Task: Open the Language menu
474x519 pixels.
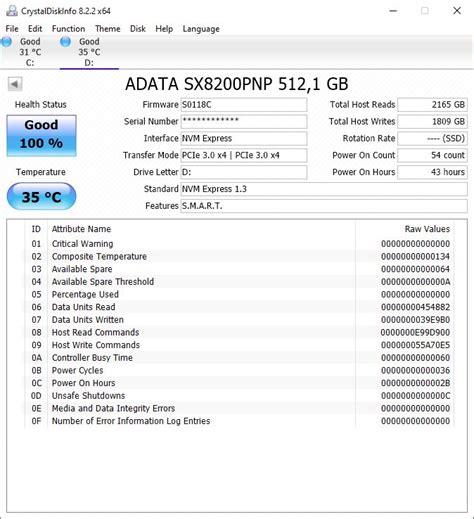Action: [201, 29]
